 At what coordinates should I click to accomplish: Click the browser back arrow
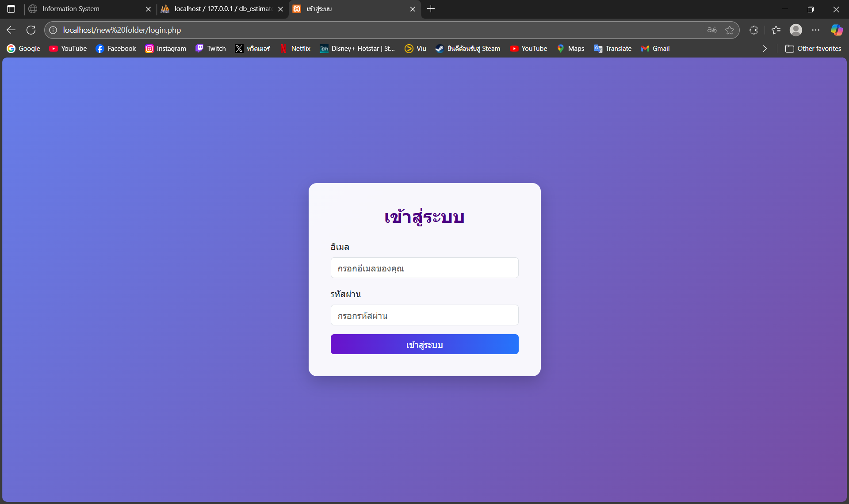tap(11, 30)
